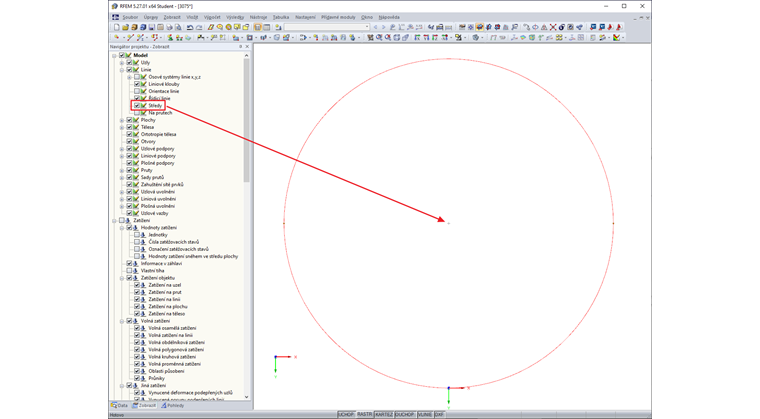Check the Zatížení checkbox

click(122, 220)
